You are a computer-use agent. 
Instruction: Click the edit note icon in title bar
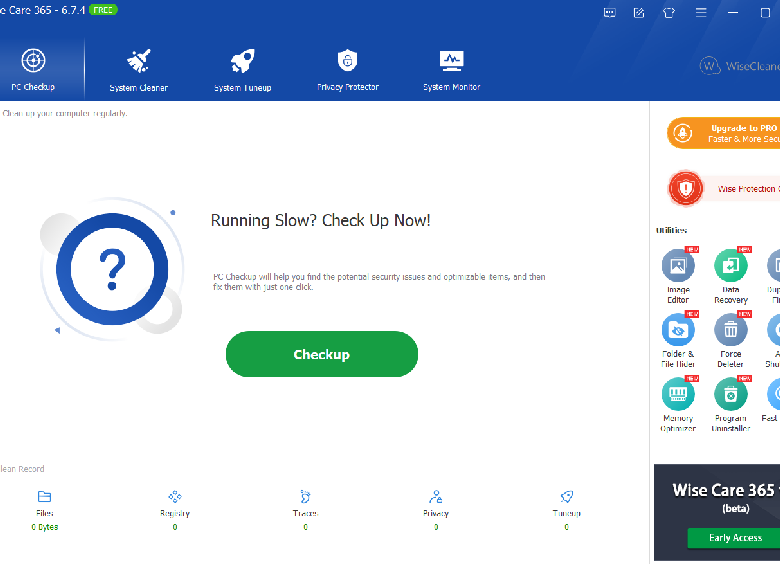coord(639,13)
